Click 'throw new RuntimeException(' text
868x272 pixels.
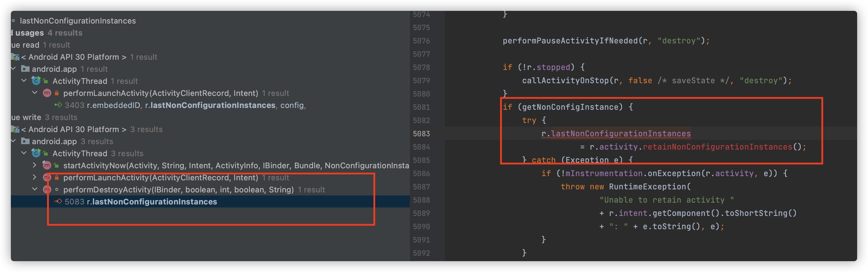click(625, 186)
